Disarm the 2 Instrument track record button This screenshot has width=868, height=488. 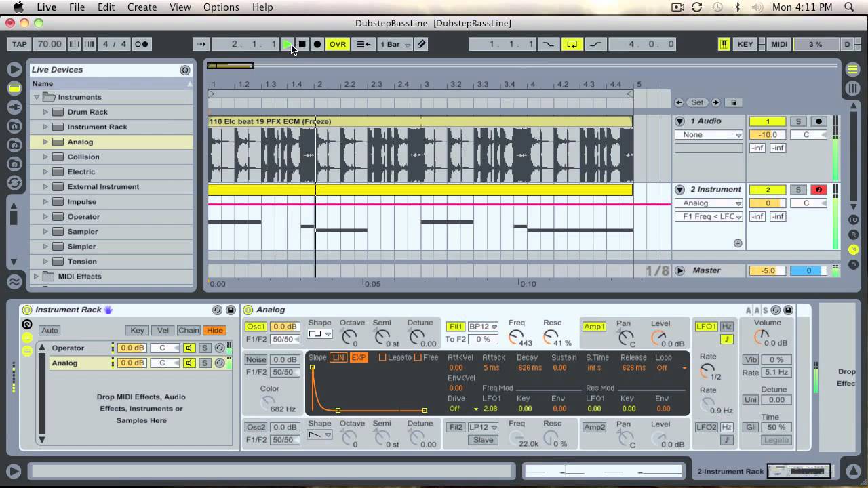(818, 190)
